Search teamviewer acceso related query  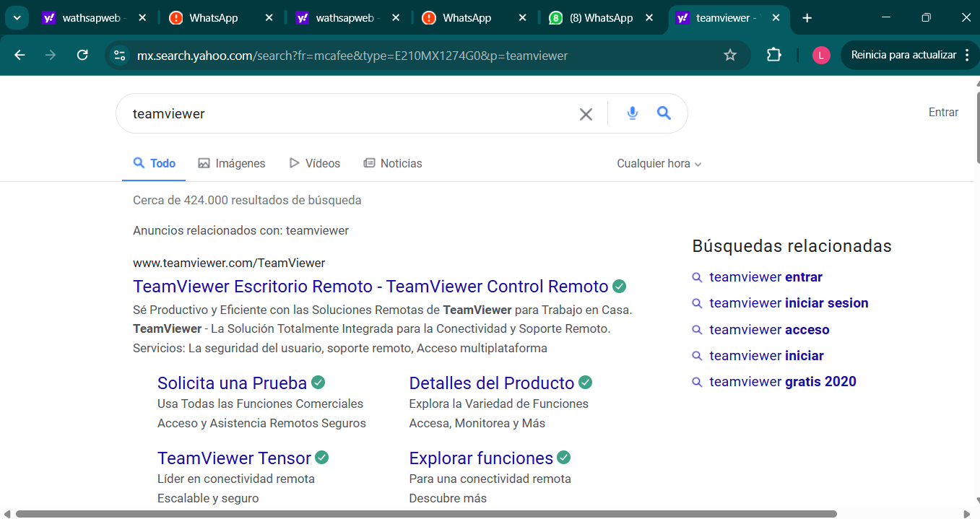[769, 330]
